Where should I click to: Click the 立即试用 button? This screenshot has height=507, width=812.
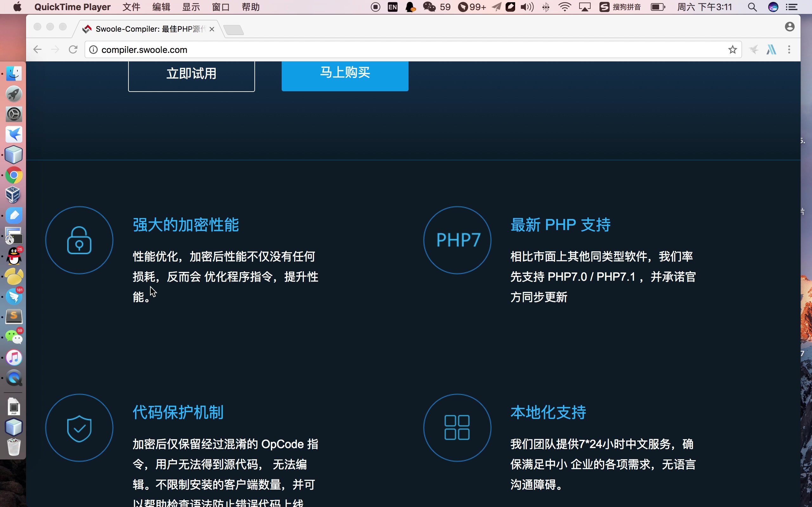click(x=191, y=74)
